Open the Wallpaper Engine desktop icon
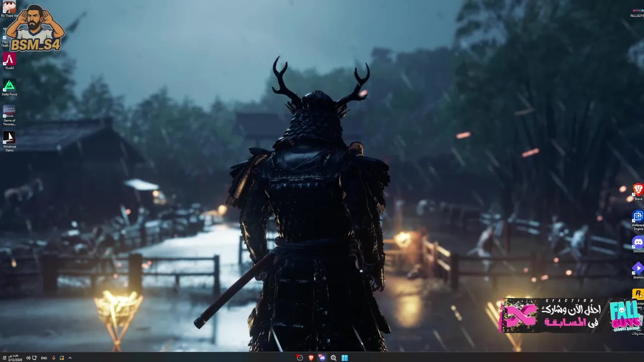The image size is (644, 362). (x=638, y=220)
